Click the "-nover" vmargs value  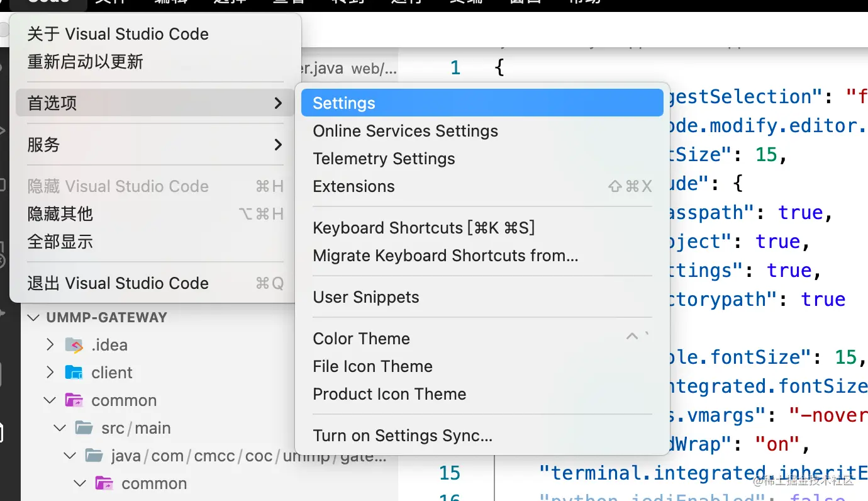pos(828,415)
